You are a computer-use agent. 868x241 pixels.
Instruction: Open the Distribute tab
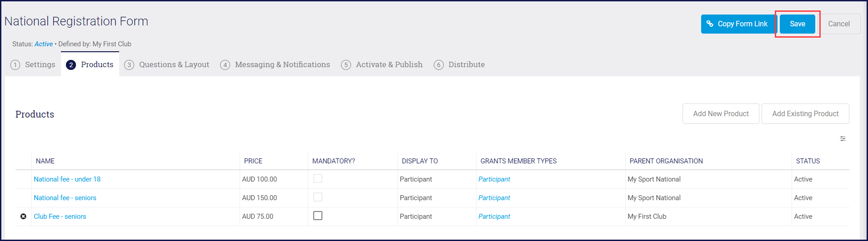click(459, 65)
